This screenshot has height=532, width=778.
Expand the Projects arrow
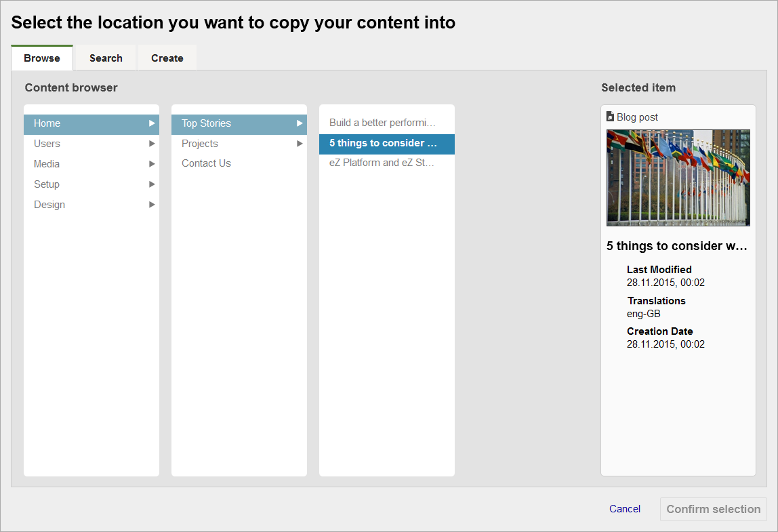(x=300, y=144)
